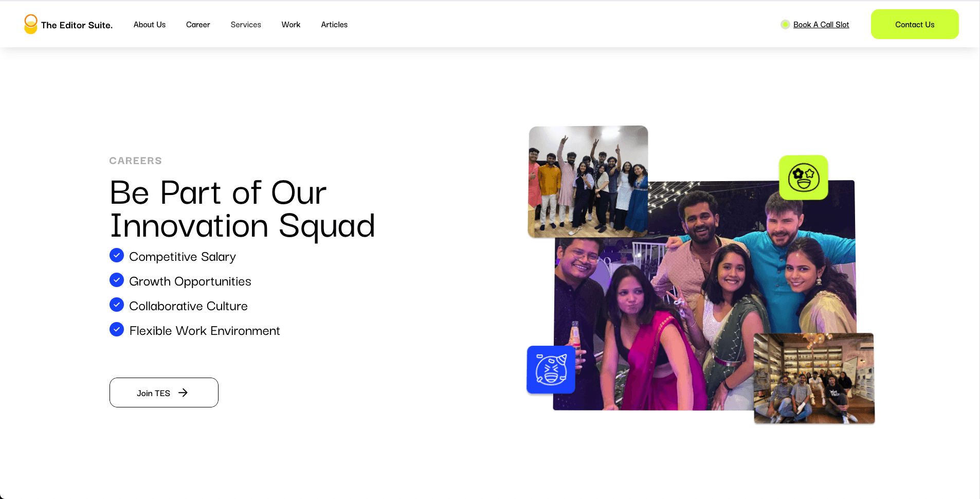The width and height of the screenshot is (980, 499).
Task: Click the green availability dot near Book A Call Slot
Action: (785, 24)
